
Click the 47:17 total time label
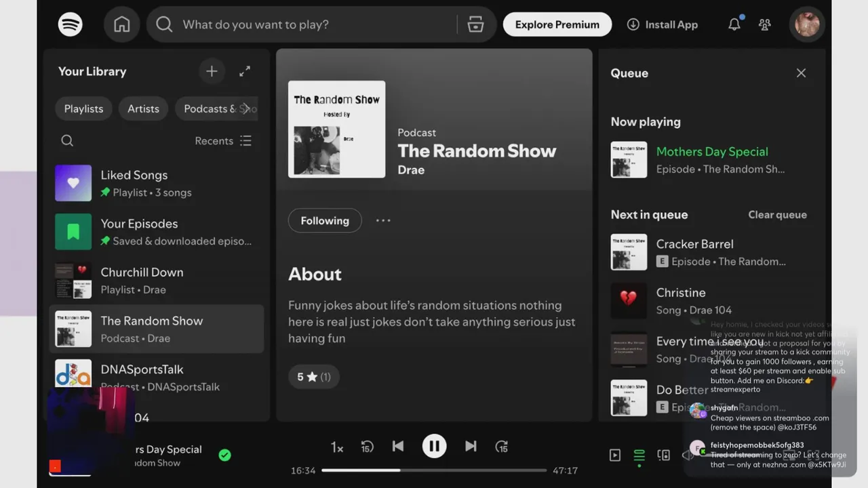(x=565, y=470)
